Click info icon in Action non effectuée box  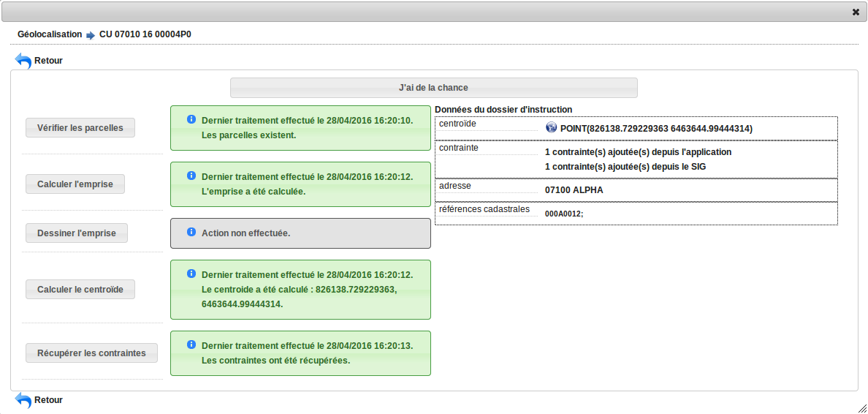pos(191,232)
